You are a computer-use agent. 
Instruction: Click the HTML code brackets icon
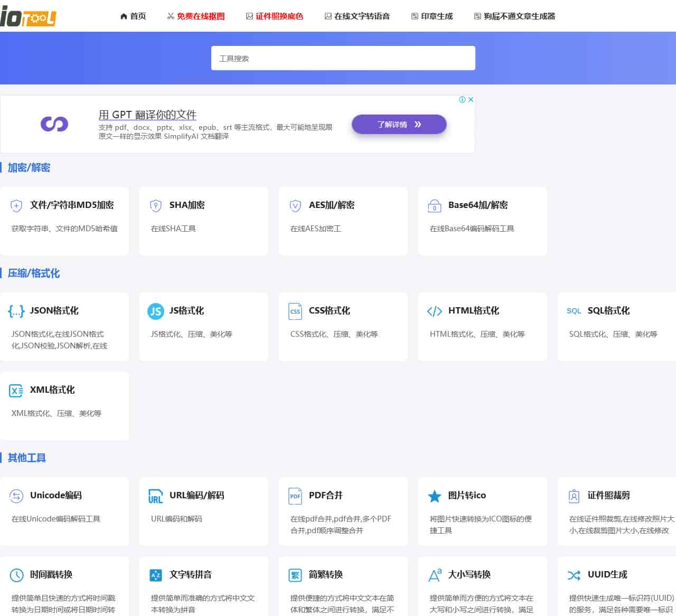point(435,311)
